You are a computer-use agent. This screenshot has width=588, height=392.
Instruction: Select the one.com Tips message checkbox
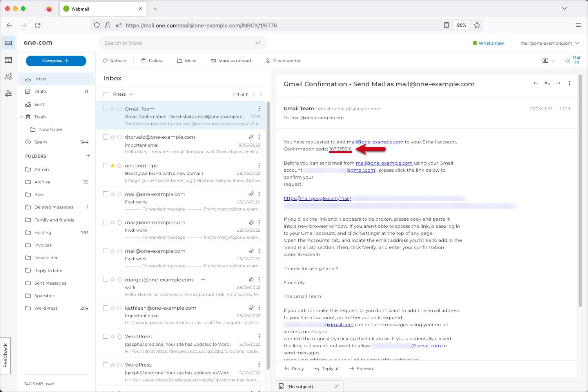tap(105, 165)
